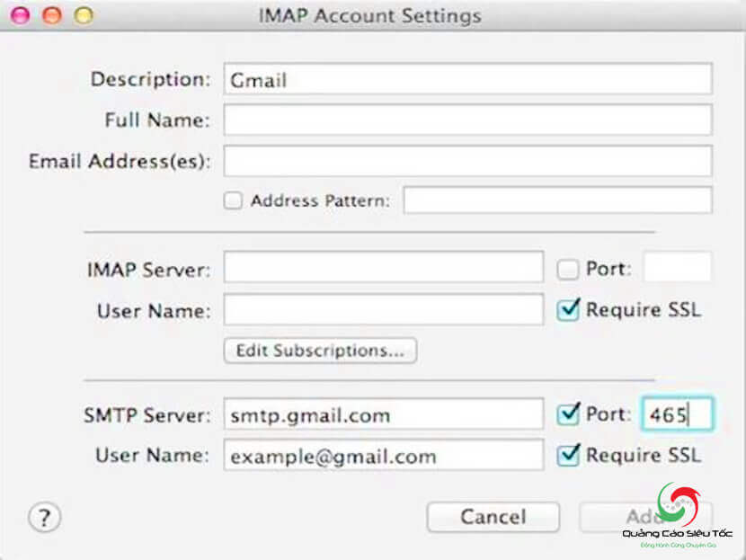
Task: Focus the IMAP User Name field
Action: pos(384,310)
